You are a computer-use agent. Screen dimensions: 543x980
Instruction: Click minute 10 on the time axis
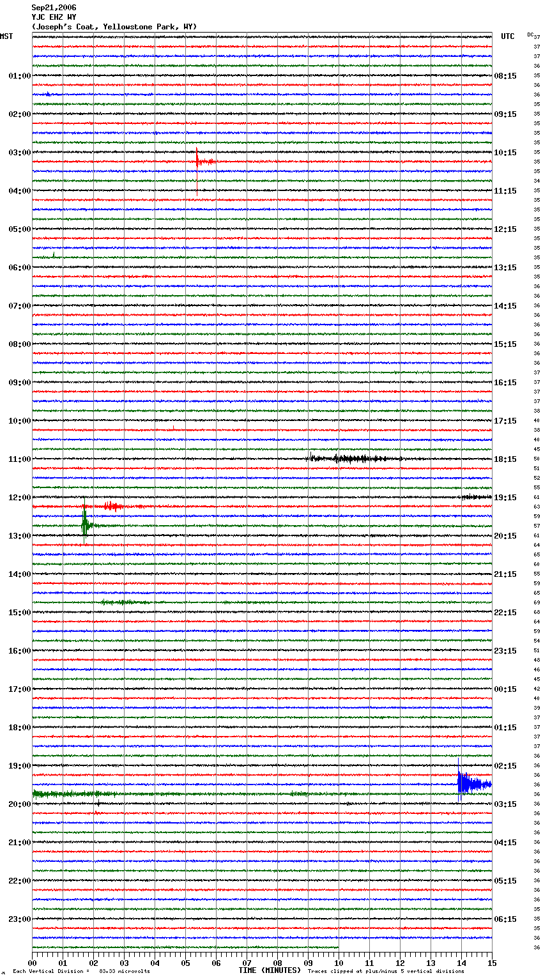[x=339, y=963]
